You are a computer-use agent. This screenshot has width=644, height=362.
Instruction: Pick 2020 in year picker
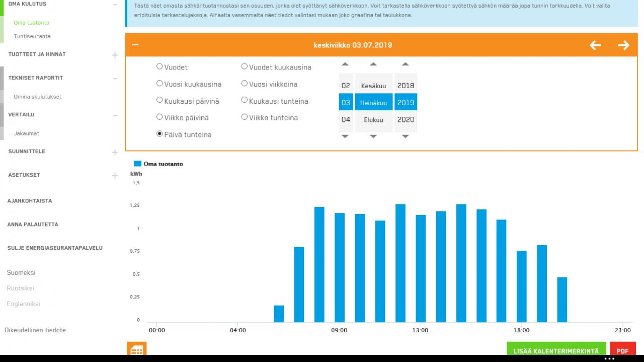[406, 120]
